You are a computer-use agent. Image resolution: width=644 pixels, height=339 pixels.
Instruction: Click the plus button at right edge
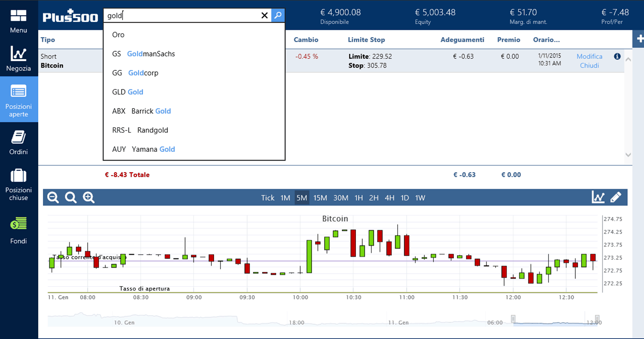[x=638, y=40]
